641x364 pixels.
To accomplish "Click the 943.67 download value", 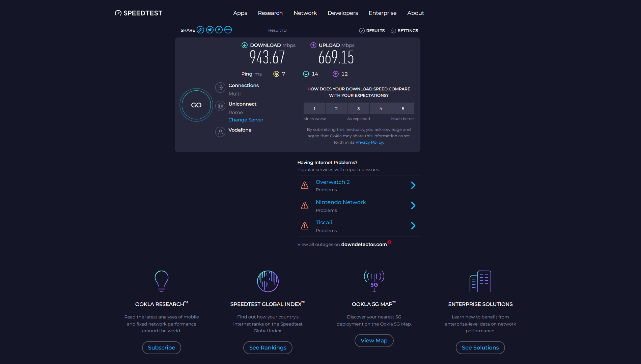I will (267, 57).
